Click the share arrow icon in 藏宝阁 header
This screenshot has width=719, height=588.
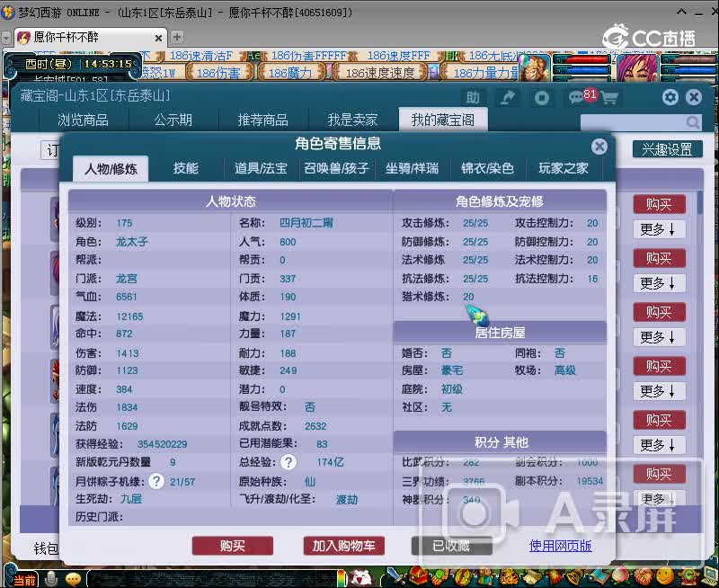(508, 98)
